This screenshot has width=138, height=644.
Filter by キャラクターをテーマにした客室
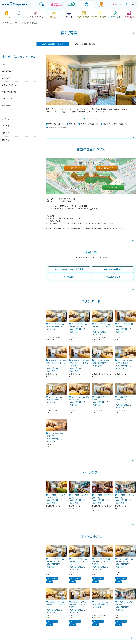point(69,270)
